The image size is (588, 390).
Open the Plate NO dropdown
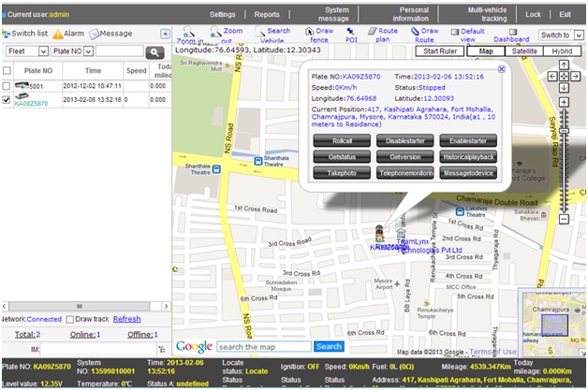72,51
